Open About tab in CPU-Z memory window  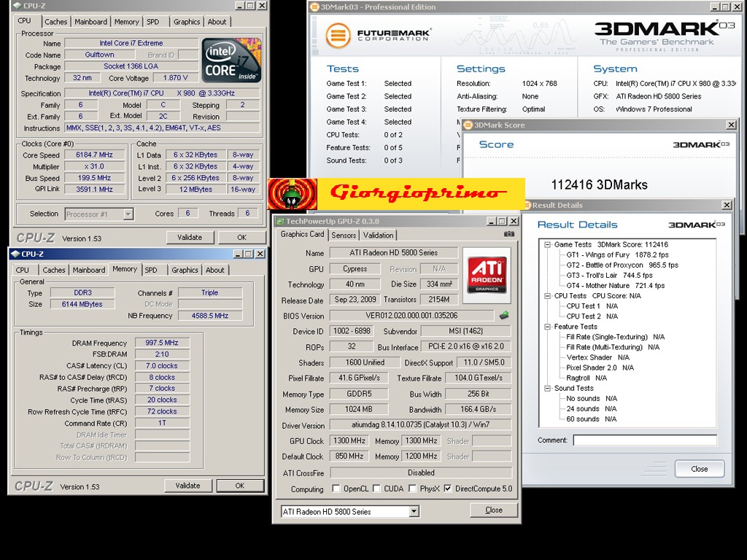(215, 270)
